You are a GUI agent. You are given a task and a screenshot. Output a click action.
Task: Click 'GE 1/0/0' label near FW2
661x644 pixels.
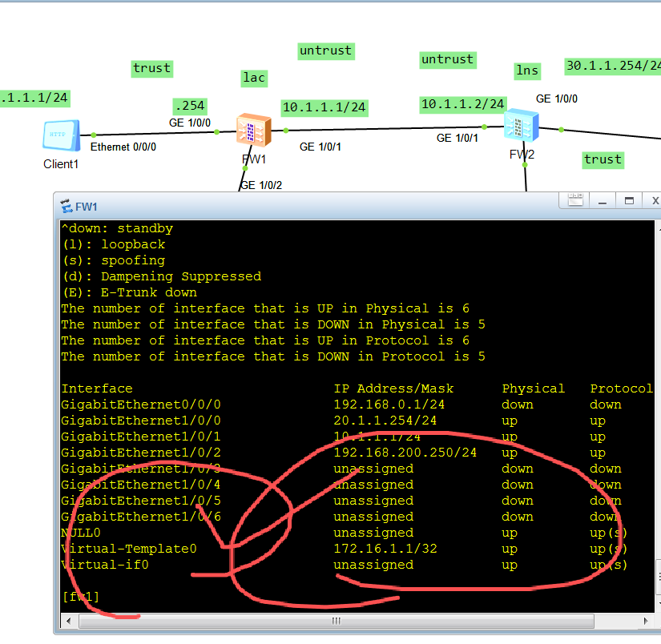pyautogui.click(x=557, y=99)
